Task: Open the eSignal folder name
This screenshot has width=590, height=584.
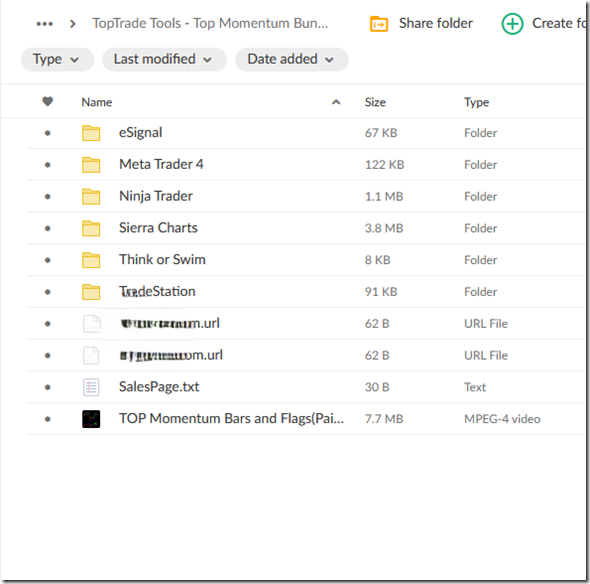Action: 140,133
